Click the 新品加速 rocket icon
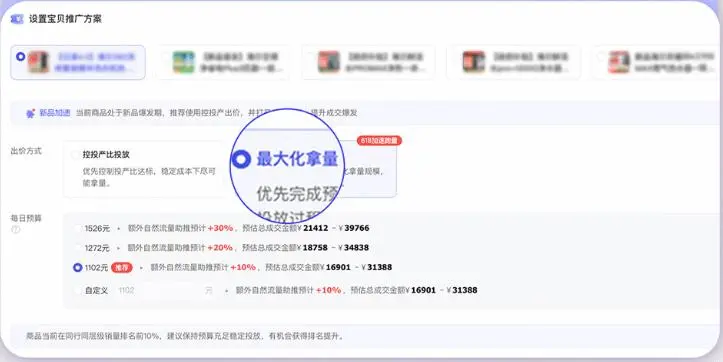 coord(30,113)
